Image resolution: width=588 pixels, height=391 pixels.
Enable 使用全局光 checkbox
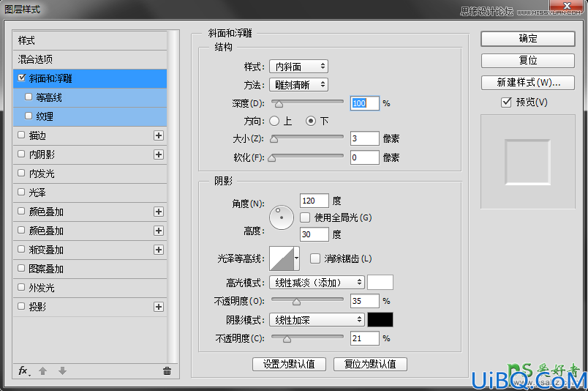[x=305, y=217]
